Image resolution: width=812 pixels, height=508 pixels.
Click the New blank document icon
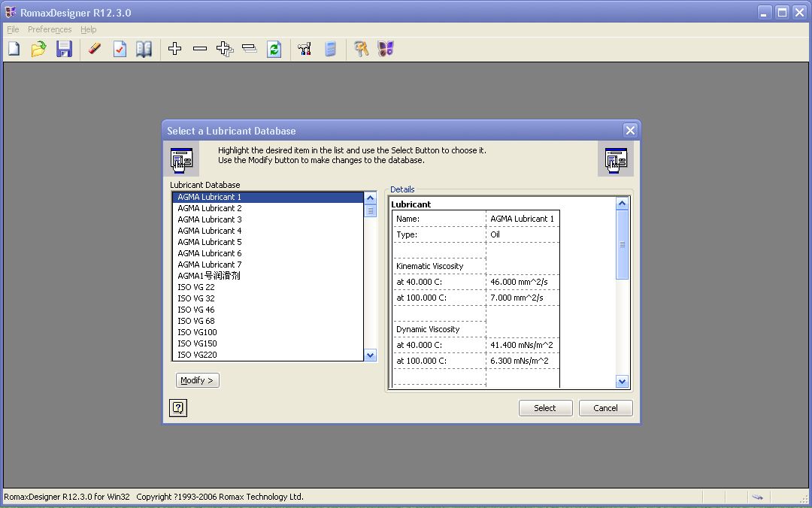point(14,49)
